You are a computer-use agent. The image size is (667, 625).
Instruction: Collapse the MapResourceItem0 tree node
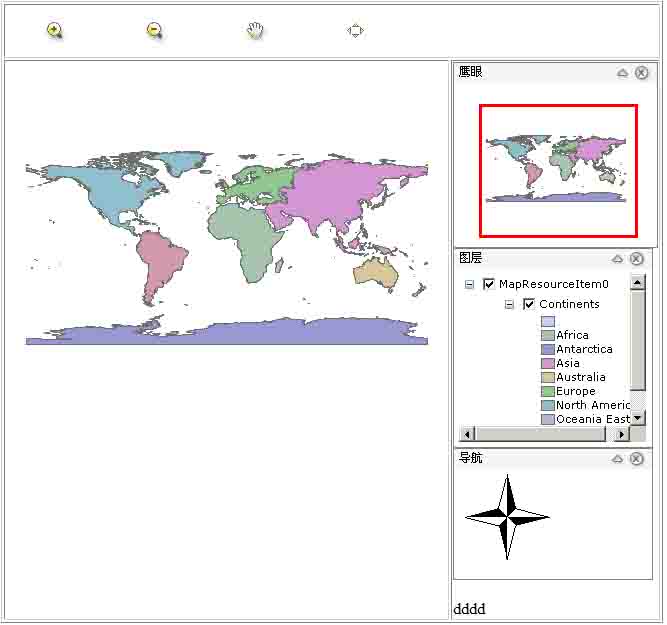[470, 285]
